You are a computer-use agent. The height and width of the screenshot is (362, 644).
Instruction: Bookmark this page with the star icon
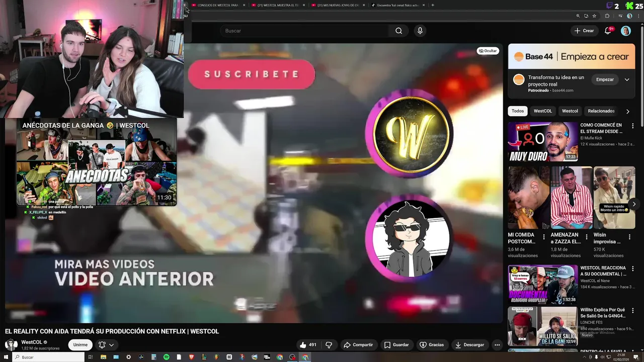(594, 16)
